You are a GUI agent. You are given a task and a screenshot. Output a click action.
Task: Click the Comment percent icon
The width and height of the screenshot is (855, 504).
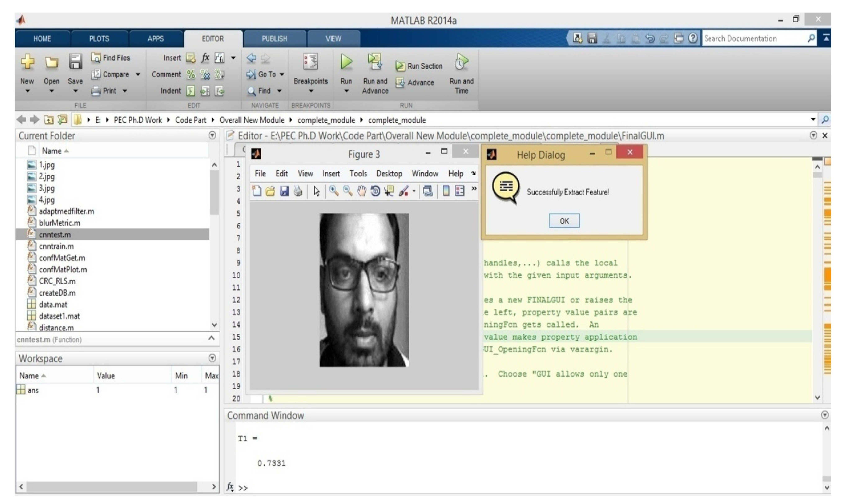[191, 74]
